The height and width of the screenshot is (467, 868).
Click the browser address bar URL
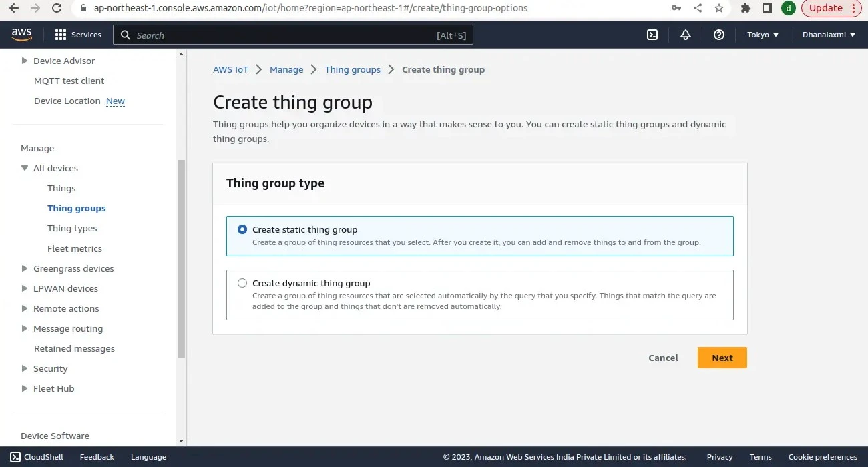click(x=310, y=8)
